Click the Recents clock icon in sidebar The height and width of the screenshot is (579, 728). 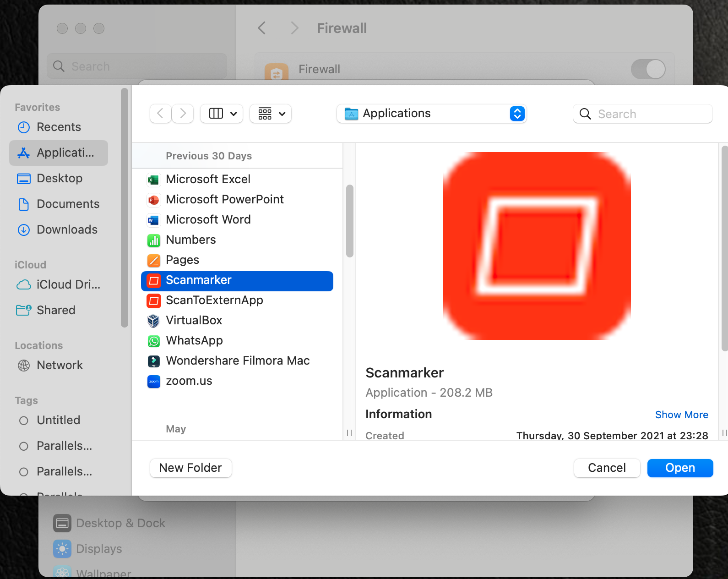(x=23, y=127)
